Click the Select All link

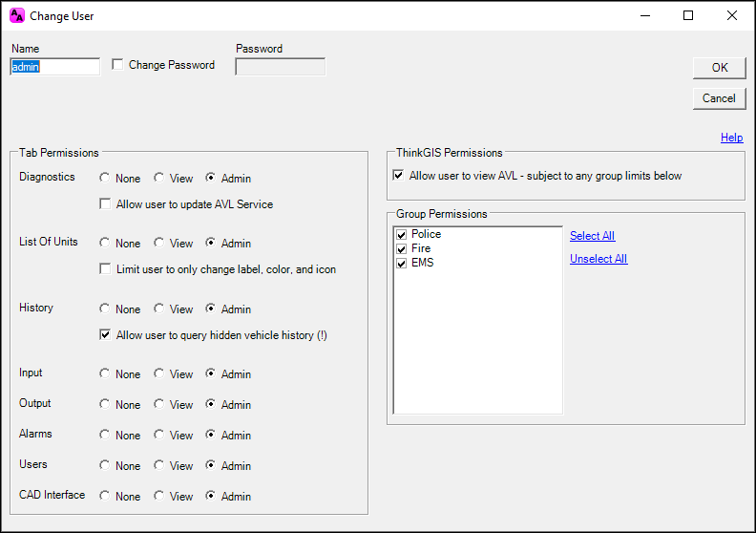coord(593,236)
